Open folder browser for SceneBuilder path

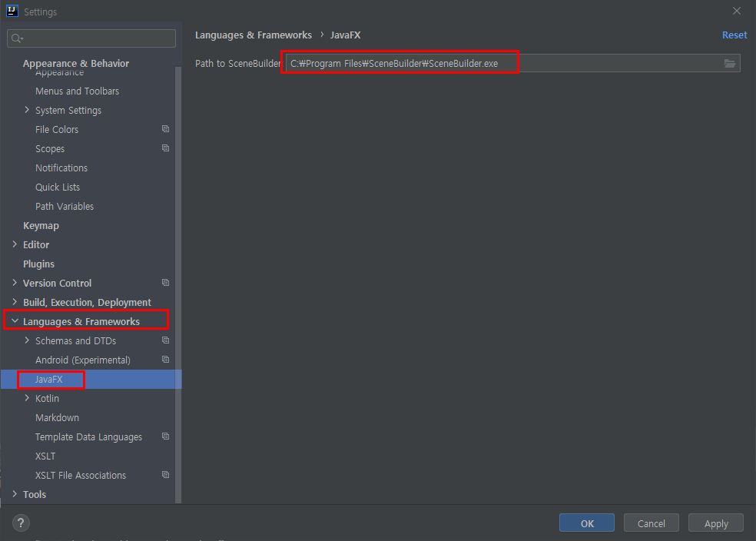729,63
